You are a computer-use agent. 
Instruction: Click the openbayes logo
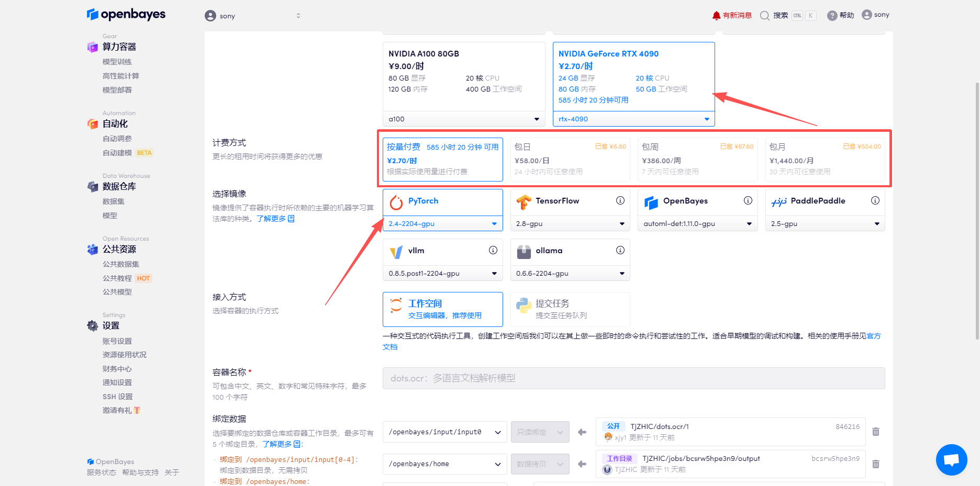[x=126, y=14]
